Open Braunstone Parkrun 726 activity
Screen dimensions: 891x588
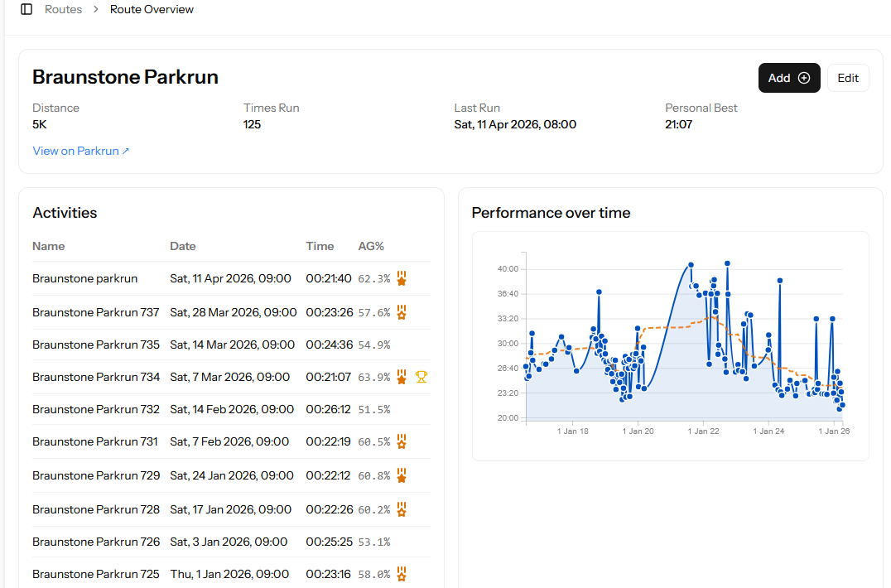tap(96, 542)
